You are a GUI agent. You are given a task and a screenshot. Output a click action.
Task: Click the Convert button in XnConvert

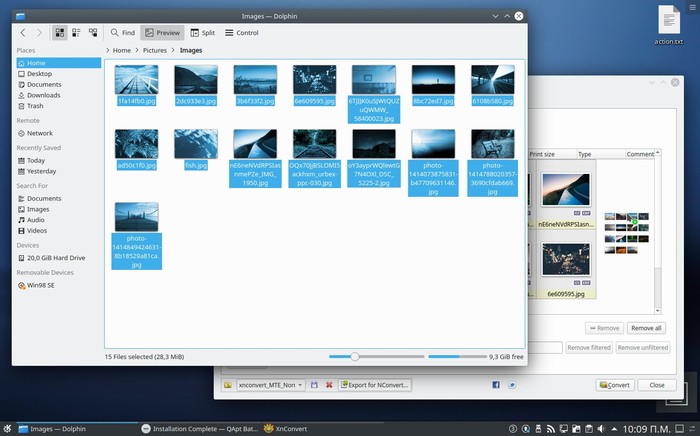click(x=615, y=385)
